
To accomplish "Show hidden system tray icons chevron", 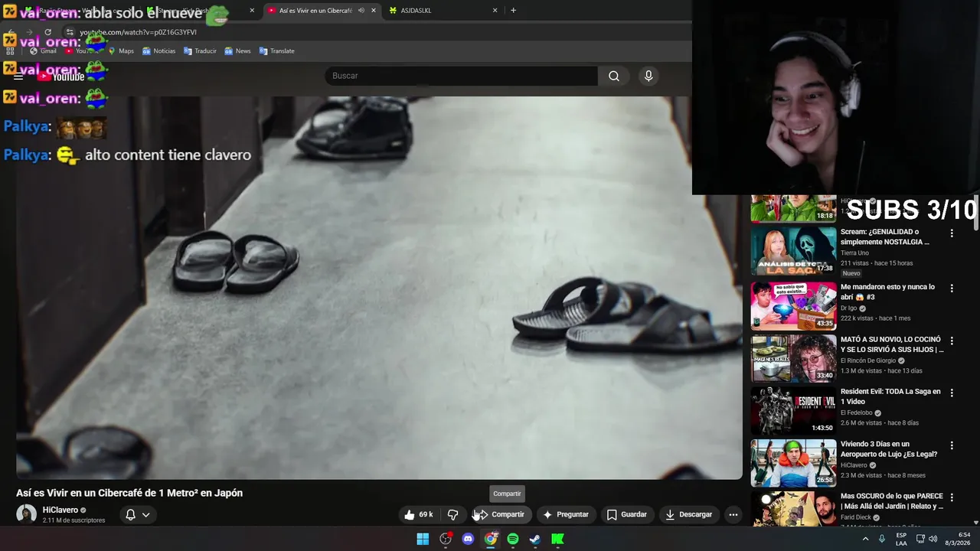I will pyautogui.click(x=866, y=539).
